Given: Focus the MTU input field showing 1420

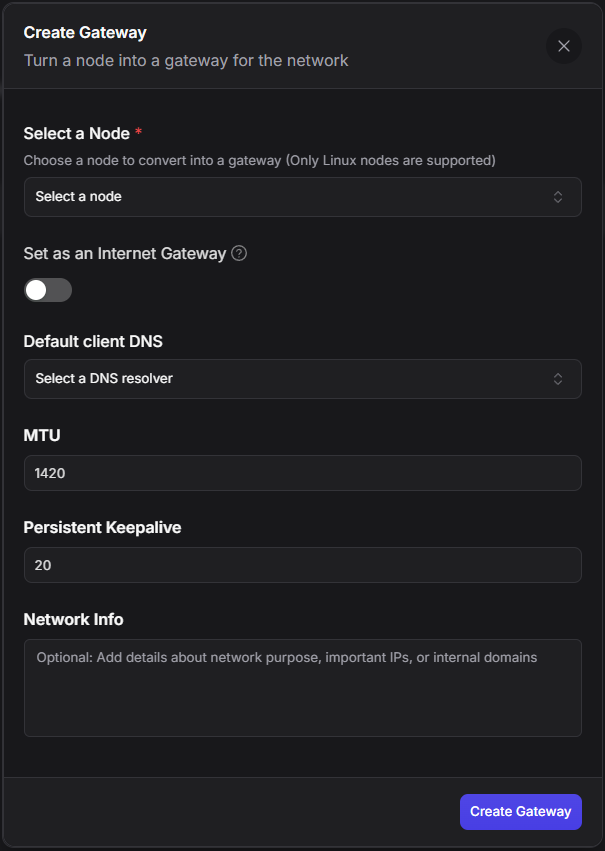Looking at the screenshot, I should pos(302,473).
